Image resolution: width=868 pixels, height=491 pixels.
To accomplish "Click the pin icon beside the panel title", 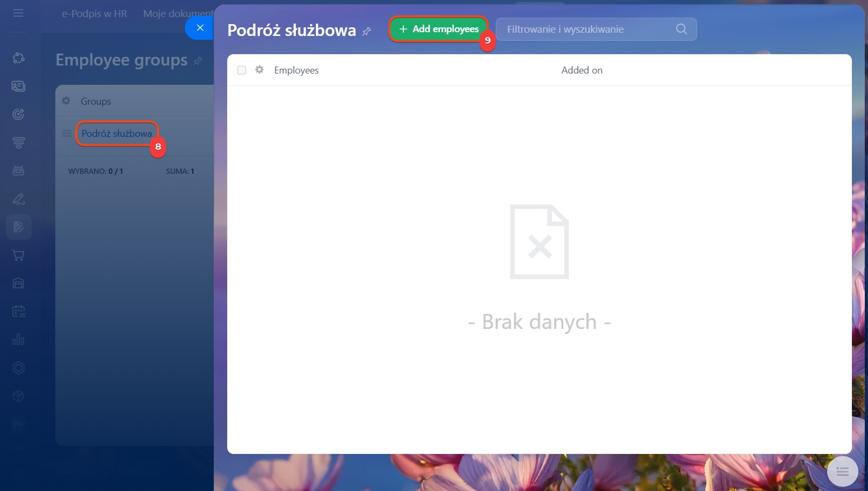I will pos(367,32).
